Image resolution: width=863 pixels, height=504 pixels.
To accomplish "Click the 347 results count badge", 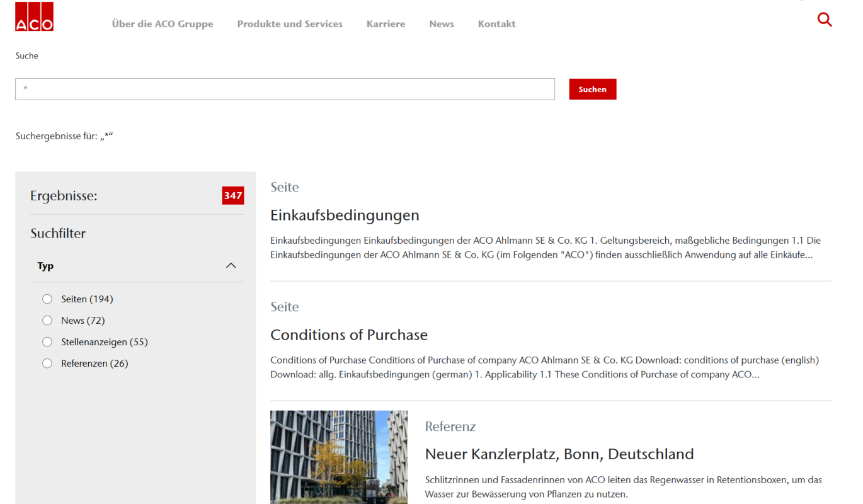I will (x=233, y=195).
